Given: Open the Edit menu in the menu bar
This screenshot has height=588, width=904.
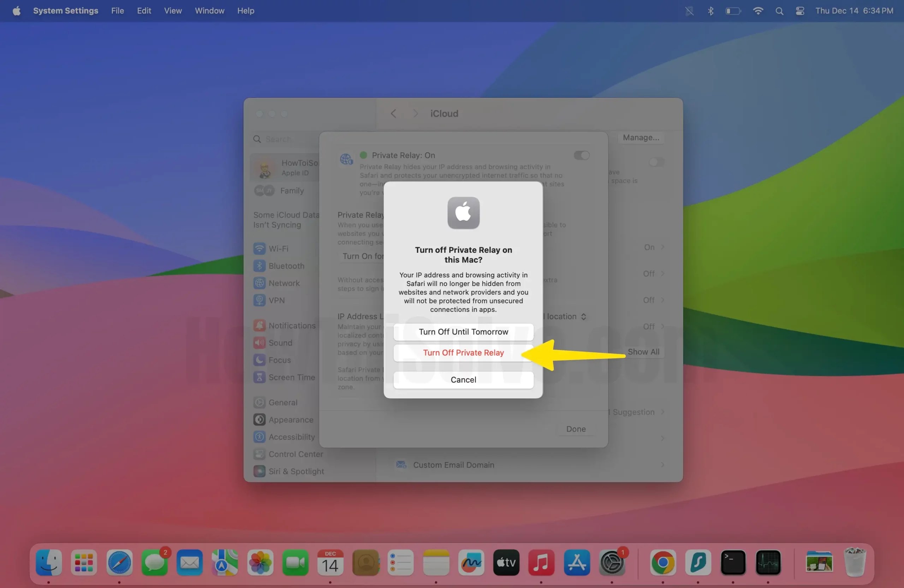Looking at the screenshot, I should pos(144,11).
